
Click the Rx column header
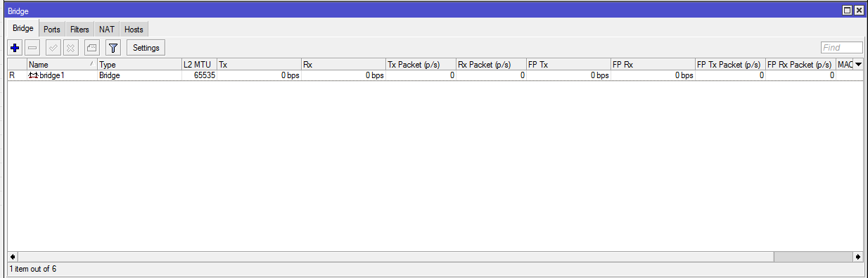point(343,64)
